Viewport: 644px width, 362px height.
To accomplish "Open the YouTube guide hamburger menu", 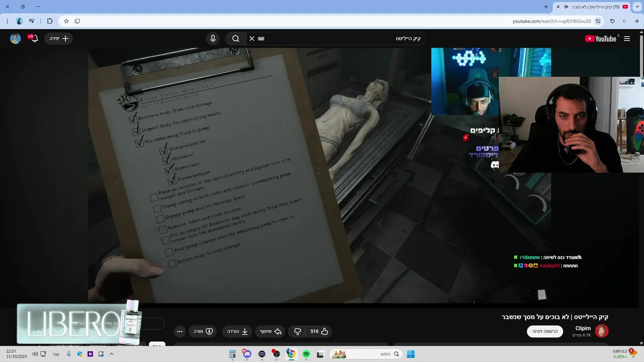I will point(627,39).
